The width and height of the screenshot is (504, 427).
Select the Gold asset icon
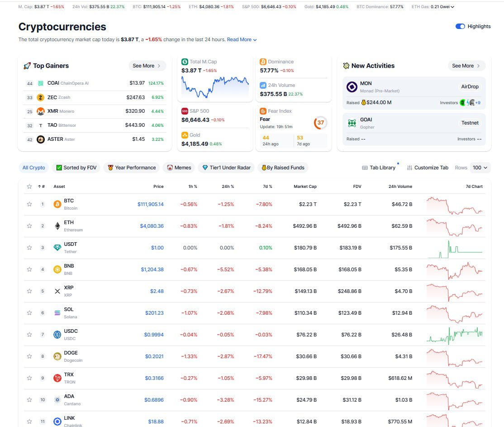(x=185, y=134)
